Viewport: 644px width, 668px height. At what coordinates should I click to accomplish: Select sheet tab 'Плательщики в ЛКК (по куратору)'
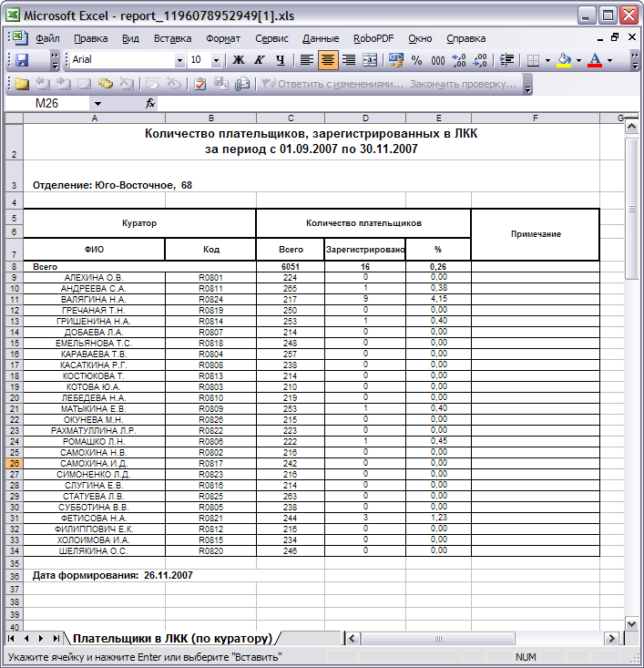(x=172, y=638)
